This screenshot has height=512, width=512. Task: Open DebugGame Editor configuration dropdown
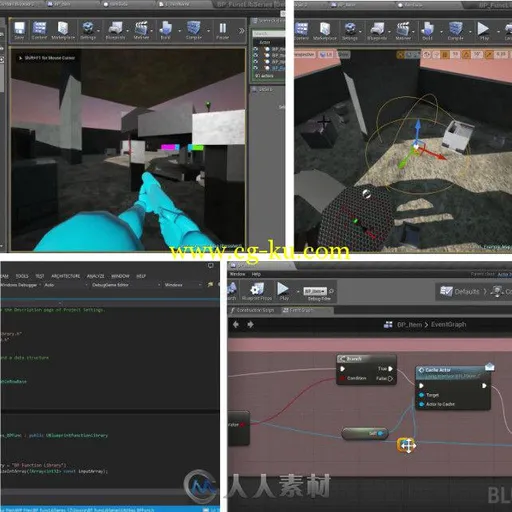tap(125, 285)
